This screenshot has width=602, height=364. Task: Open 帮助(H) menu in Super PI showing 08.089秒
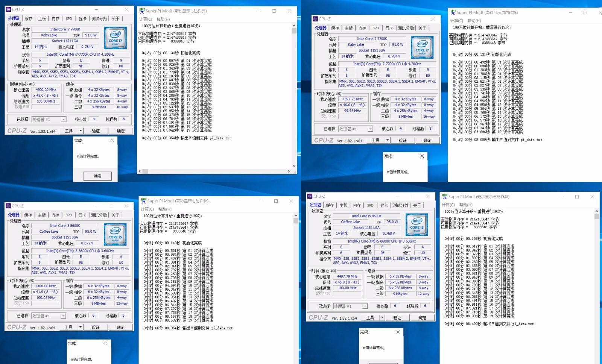(x=474, y=21)
